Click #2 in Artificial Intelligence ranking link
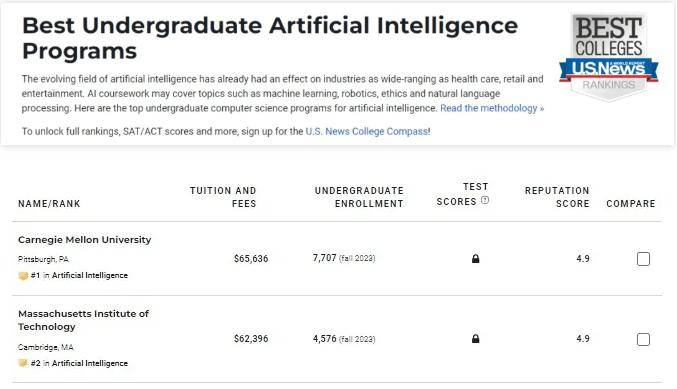Viewport: 677px width, 389px height. coord(79,363)
